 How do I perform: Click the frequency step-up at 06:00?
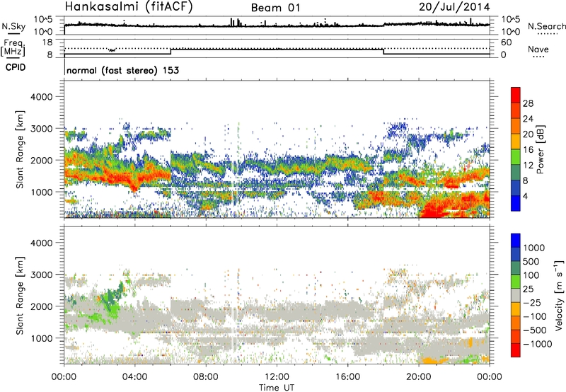click(x=171, y=52)
